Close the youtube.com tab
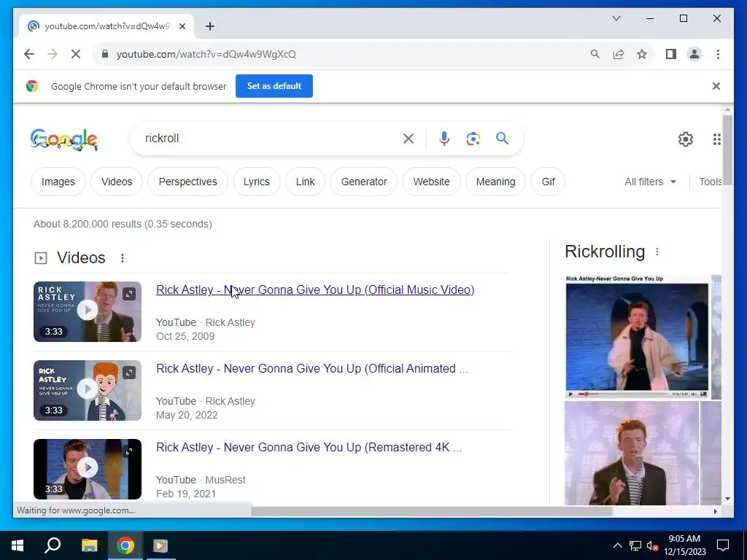The image size is (747, 560). coord(182,26)
